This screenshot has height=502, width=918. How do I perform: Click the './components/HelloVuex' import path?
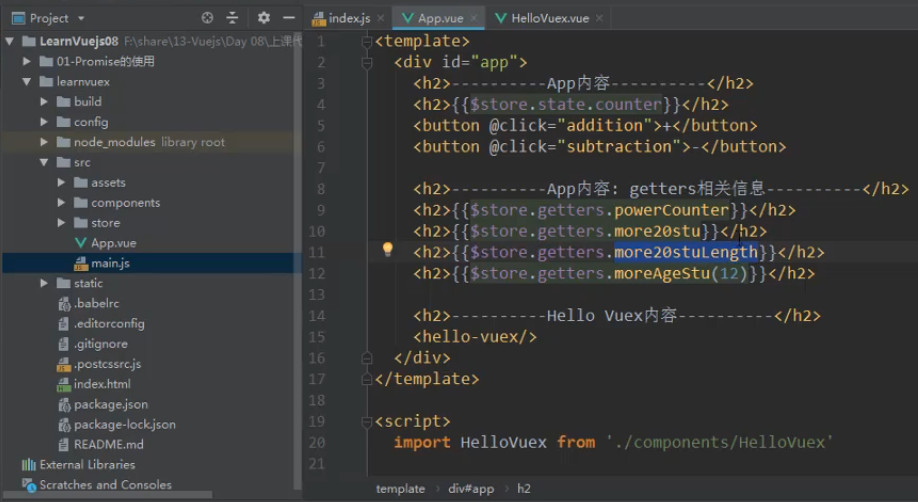point(720,442)
